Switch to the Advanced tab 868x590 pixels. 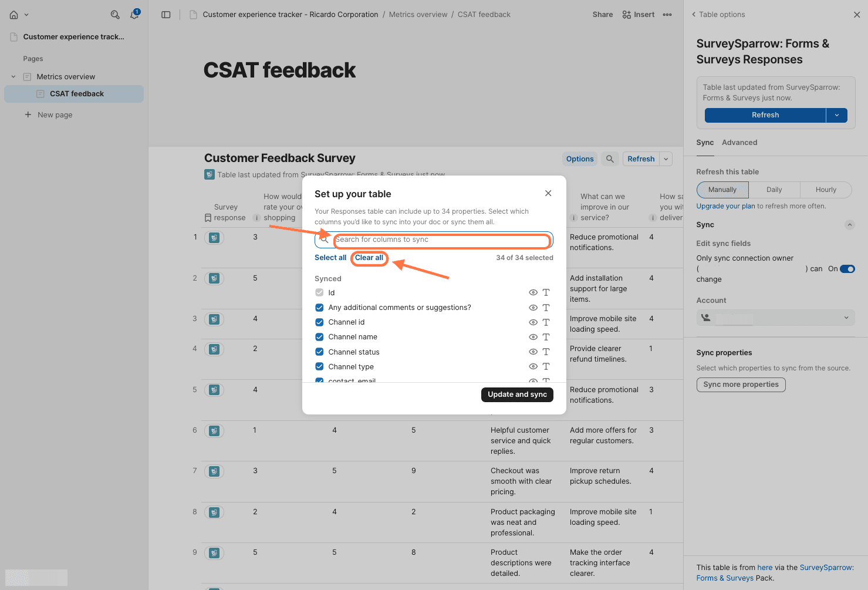tap(739, 143)
